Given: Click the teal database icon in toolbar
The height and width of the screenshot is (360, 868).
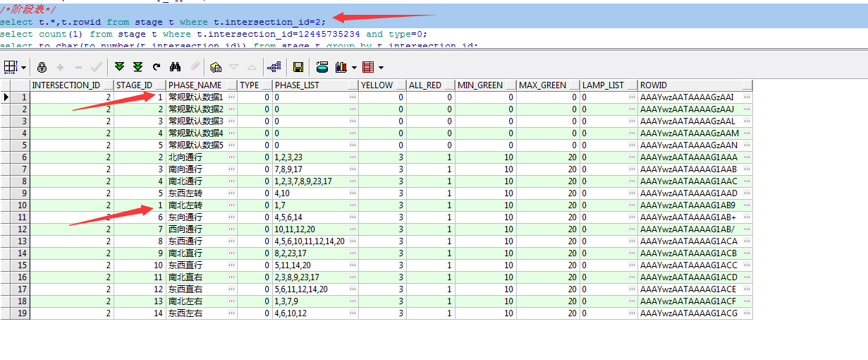Looking at the screenshot, I should (x=322, y=67).
